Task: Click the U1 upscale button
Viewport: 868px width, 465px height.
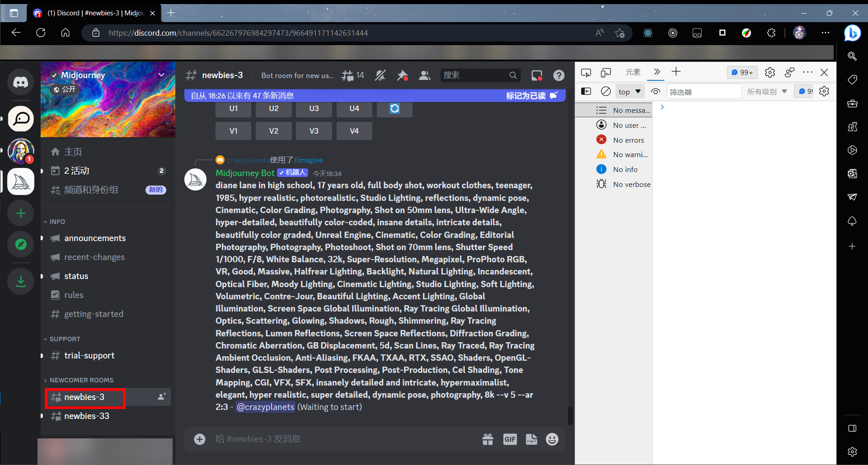Action: click(x=234, y=108)
